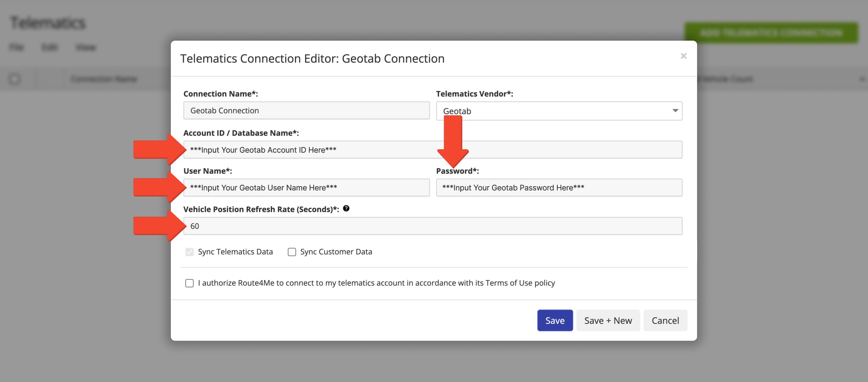Viewport: 868px width, 382px height.
Task: Click the dialog title text
Action: (312, 59)
